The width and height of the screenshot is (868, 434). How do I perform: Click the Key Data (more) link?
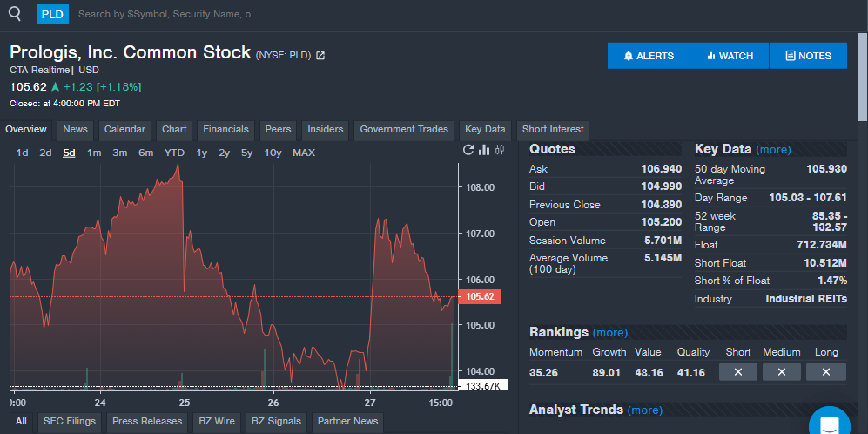point(773,150)
